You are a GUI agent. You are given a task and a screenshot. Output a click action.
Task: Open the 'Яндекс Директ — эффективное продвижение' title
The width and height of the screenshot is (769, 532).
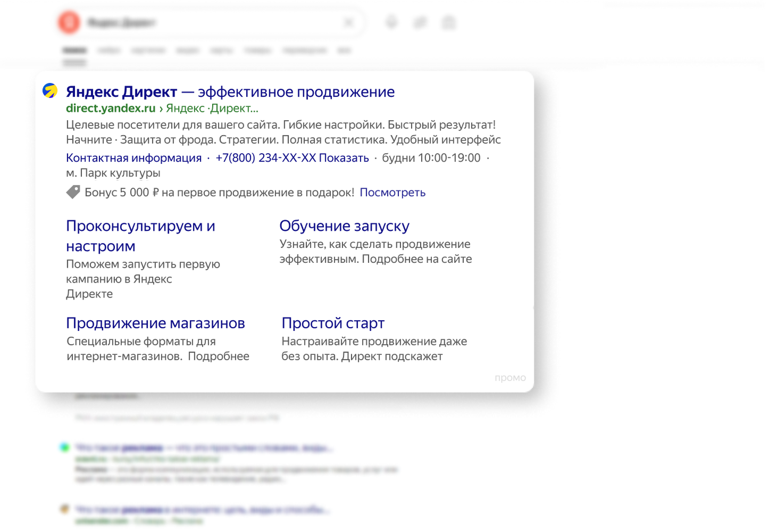point(230,92)
